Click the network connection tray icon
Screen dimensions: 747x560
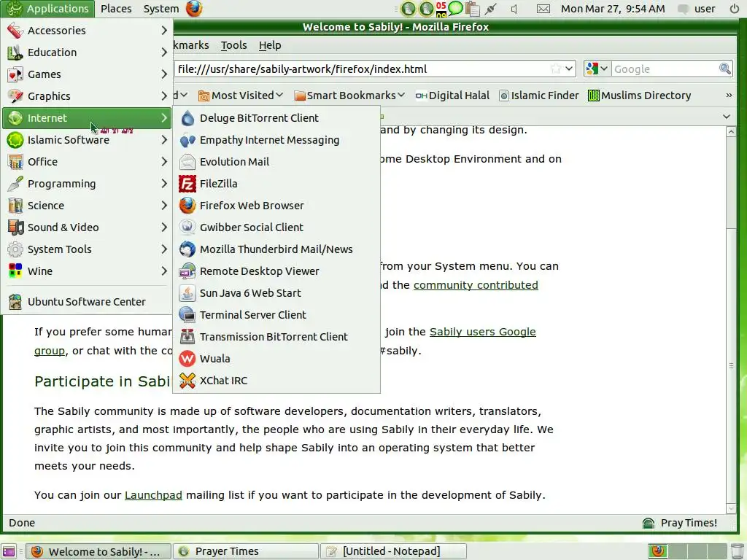tap(491, 9)
